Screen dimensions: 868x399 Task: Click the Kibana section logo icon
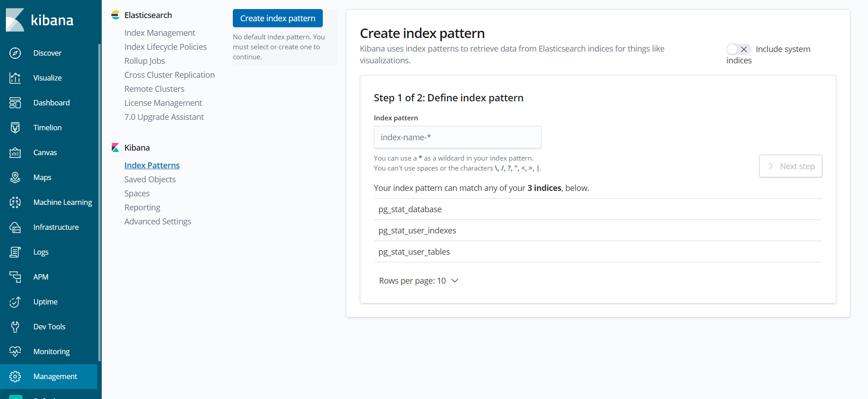coord(115,147)
